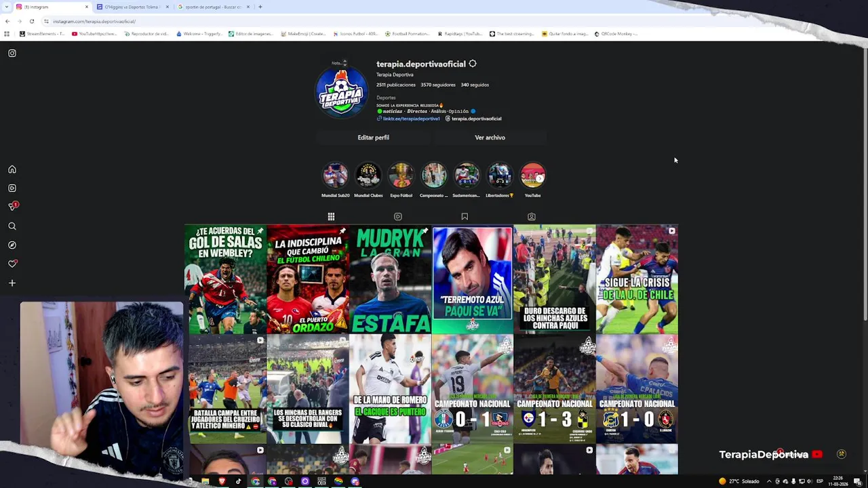868x488 pixels.
Task: Open the Mudryk La Gran Estafa post
Action: point(391,279)
